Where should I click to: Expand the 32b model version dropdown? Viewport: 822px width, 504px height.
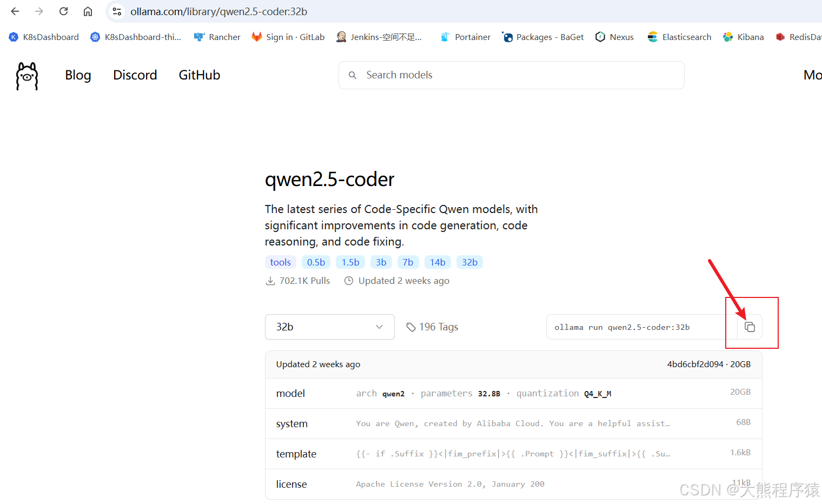point(329,327)
